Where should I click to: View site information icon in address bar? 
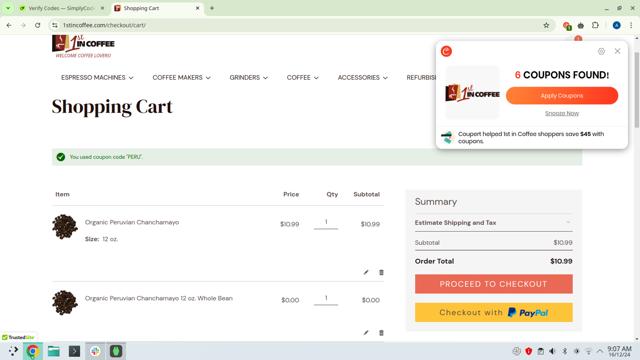55,25
